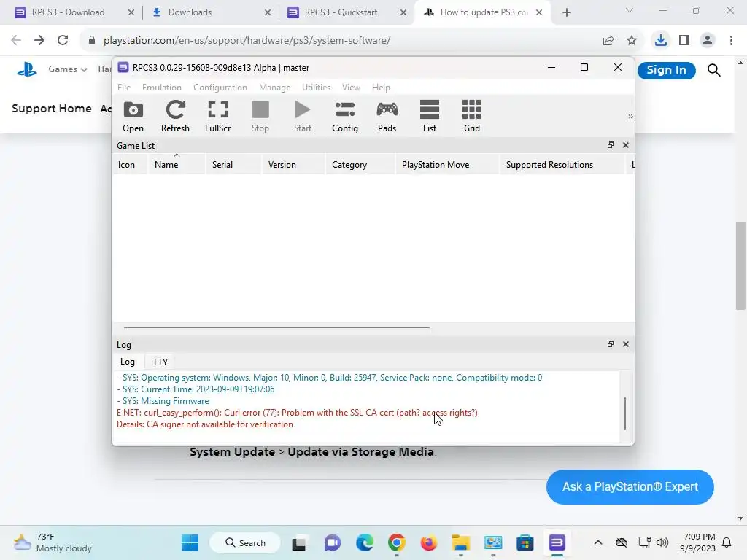The image size is (747, 560).
Task: Toggle Chrome side panel icon
Action: click(x=684, y=41)
